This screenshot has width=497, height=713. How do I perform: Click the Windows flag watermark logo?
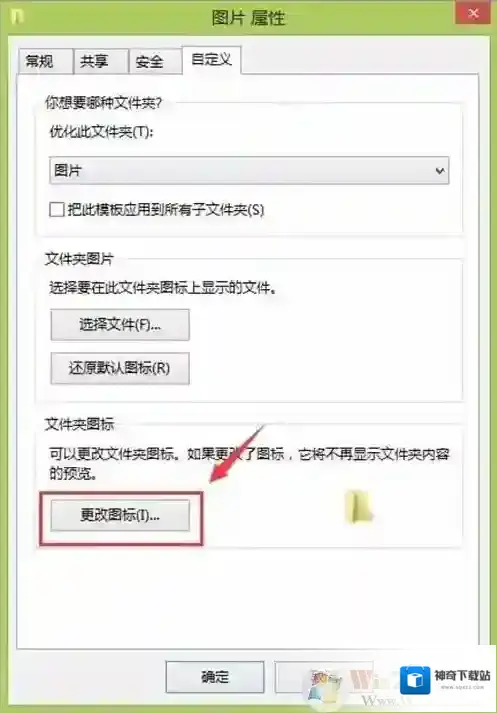tap(324, 685)
